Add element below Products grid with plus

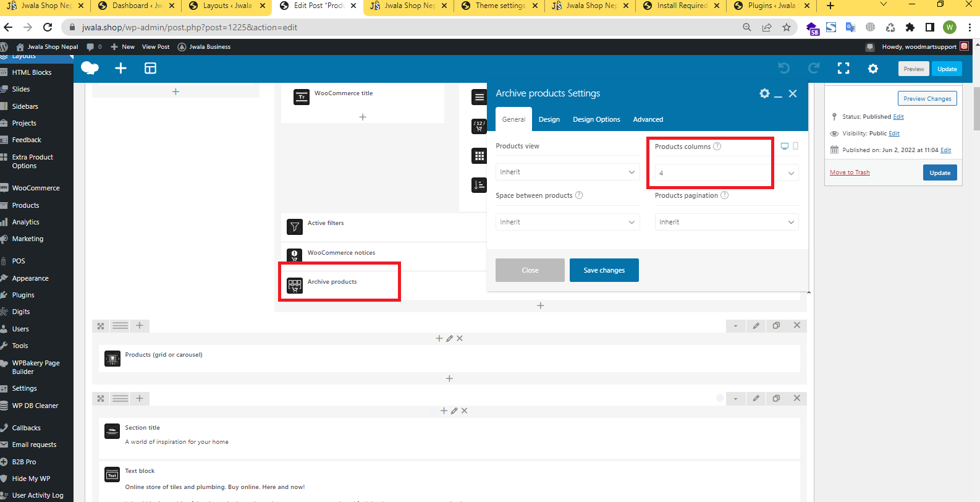pyautogui.click(x=449, y=378)
